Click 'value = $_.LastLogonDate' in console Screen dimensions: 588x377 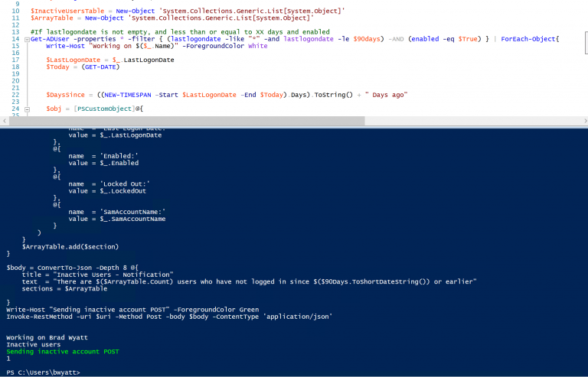115,135
